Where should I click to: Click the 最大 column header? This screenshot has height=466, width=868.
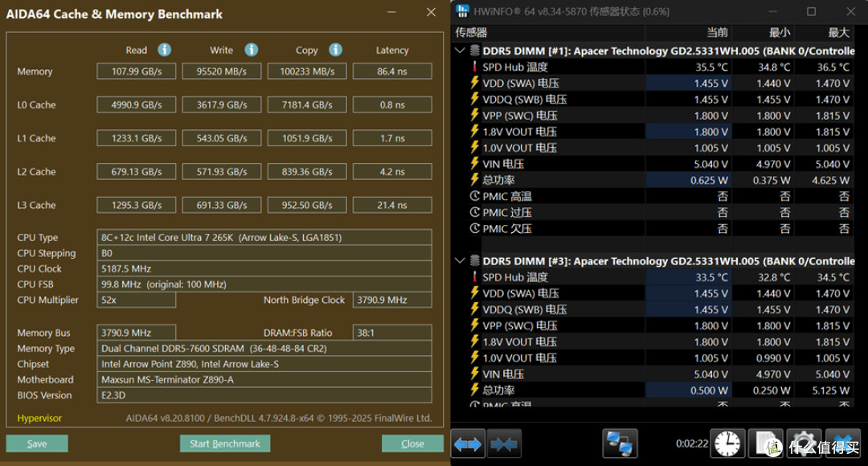(x=838, y=33)
